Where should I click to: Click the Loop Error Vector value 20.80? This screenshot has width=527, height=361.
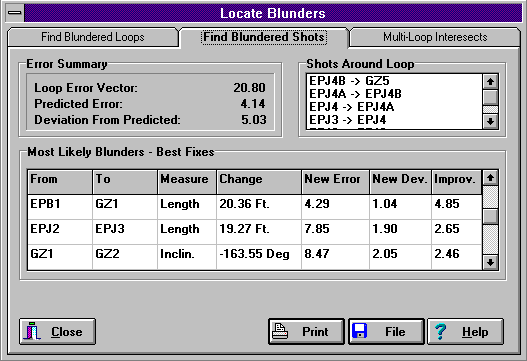click(x=249, y=88)
